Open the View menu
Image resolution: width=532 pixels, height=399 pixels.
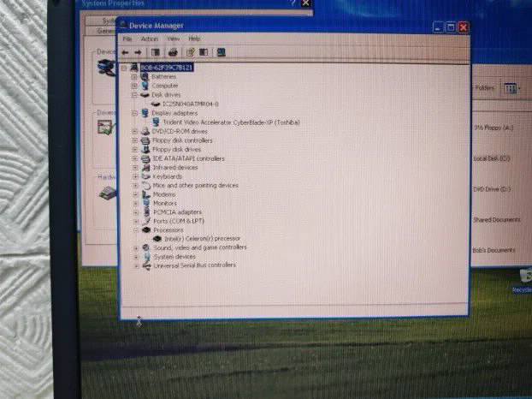tap(173, 39)
